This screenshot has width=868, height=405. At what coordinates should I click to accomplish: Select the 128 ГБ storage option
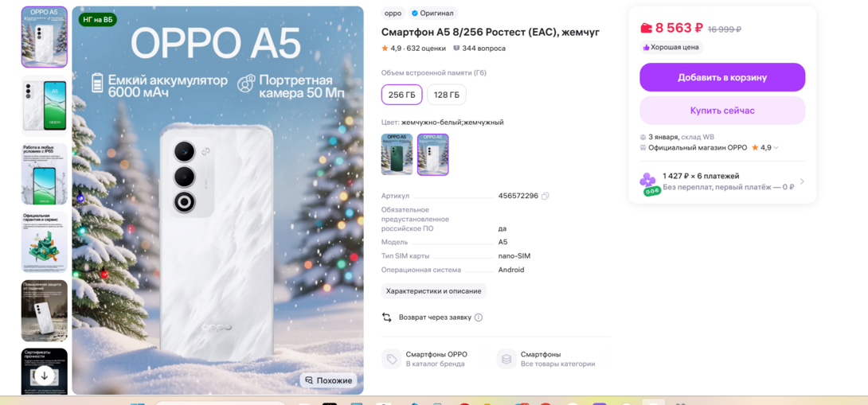pos(447,95)
